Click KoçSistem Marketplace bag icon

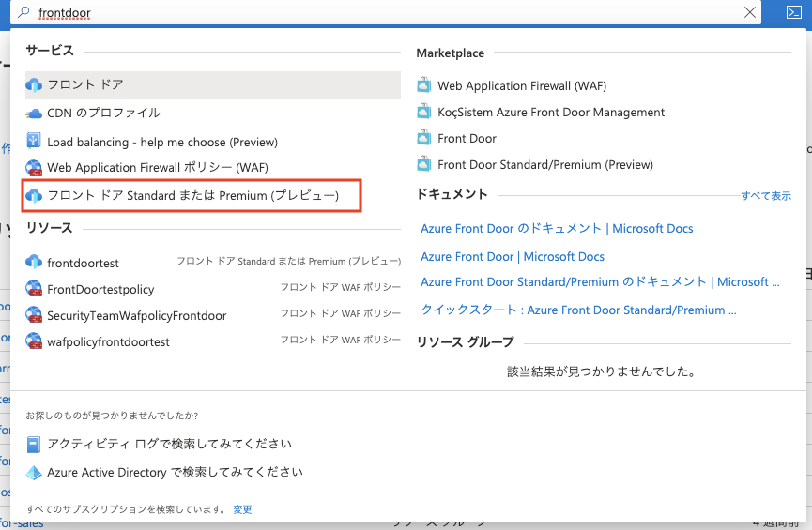pyautogui.click(x=423, y=111)
